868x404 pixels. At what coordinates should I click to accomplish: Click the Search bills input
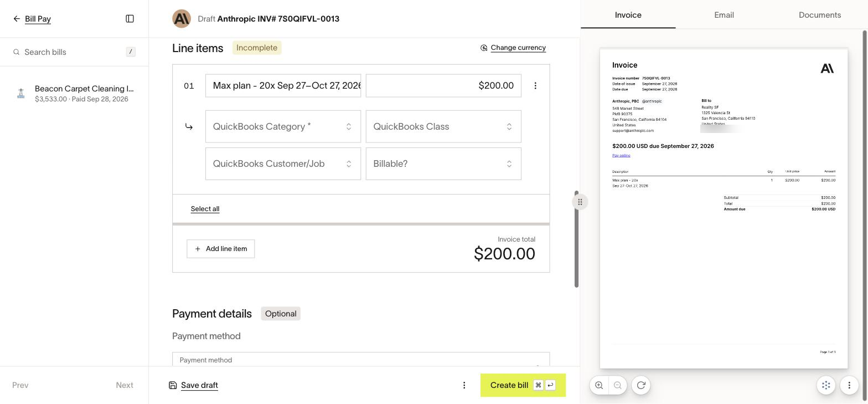click(74, 52)
